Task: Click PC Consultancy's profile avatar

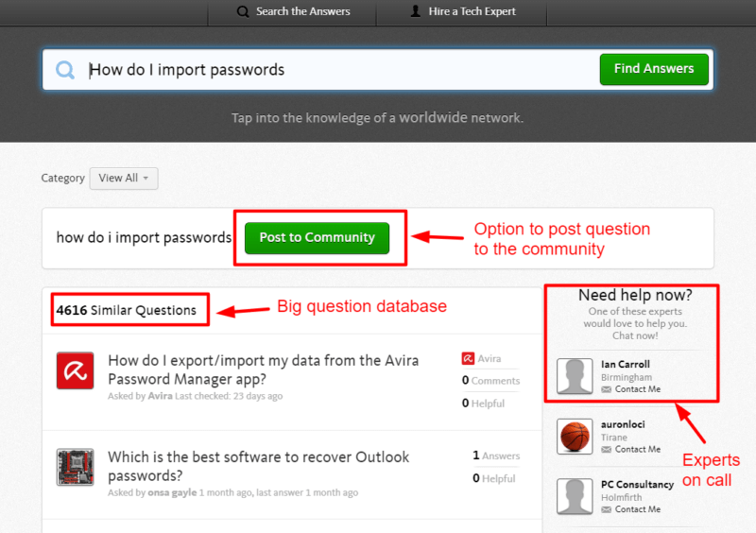Action: [x=575, y=496]
